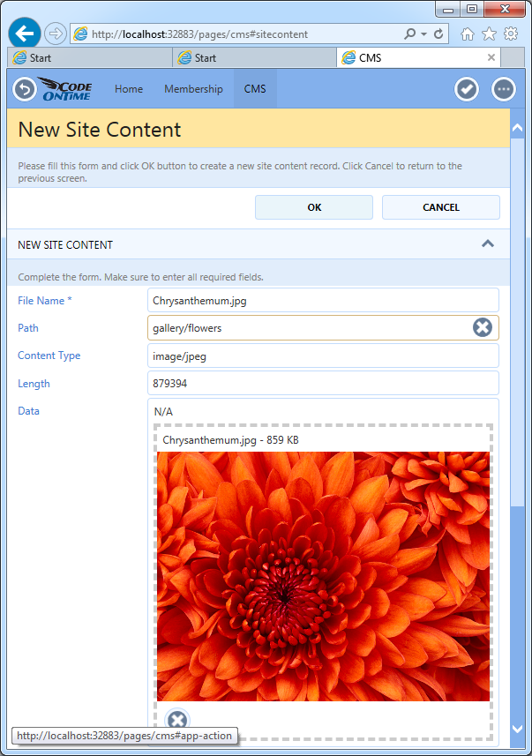532x756 pixels.
Task: Close the CMS browser tab
Action: 491,58
